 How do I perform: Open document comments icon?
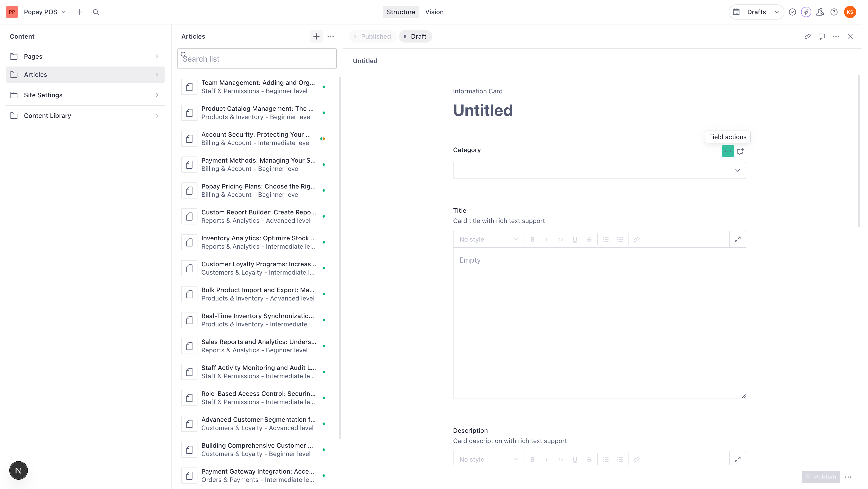822,36
